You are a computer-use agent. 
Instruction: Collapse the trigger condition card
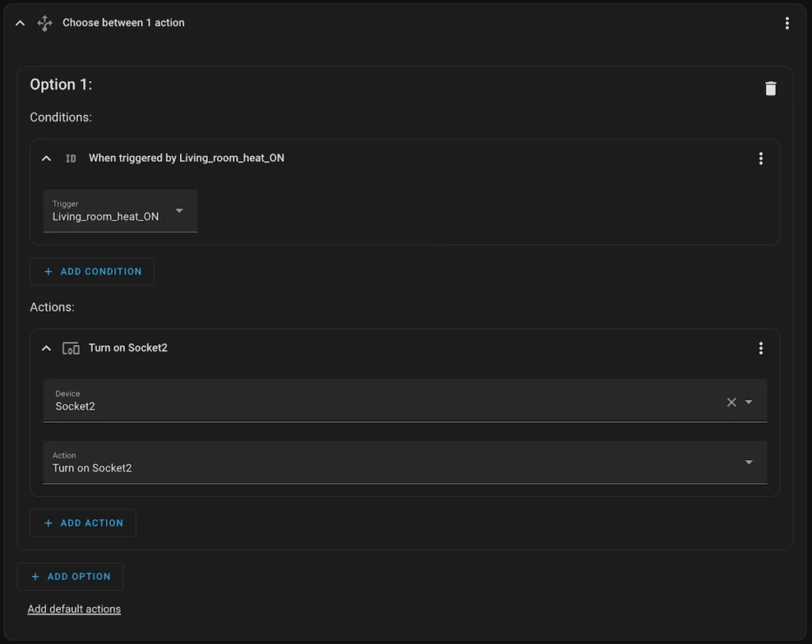(46, 159)
